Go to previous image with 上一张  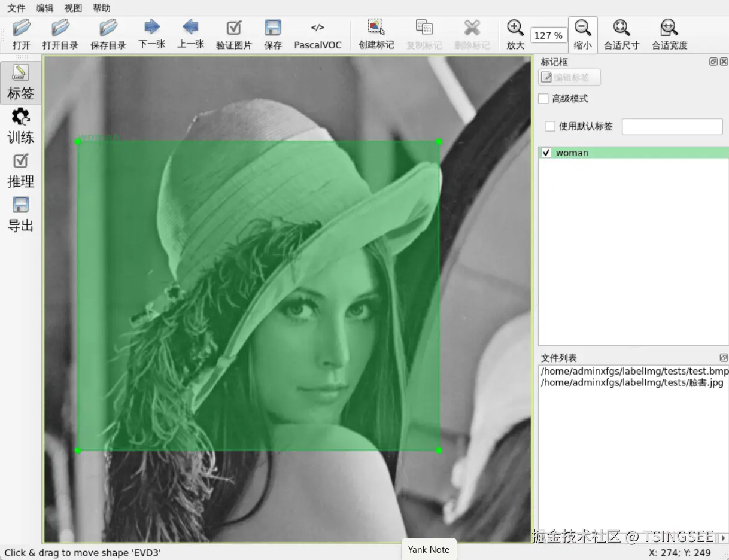tap(190, 35)
